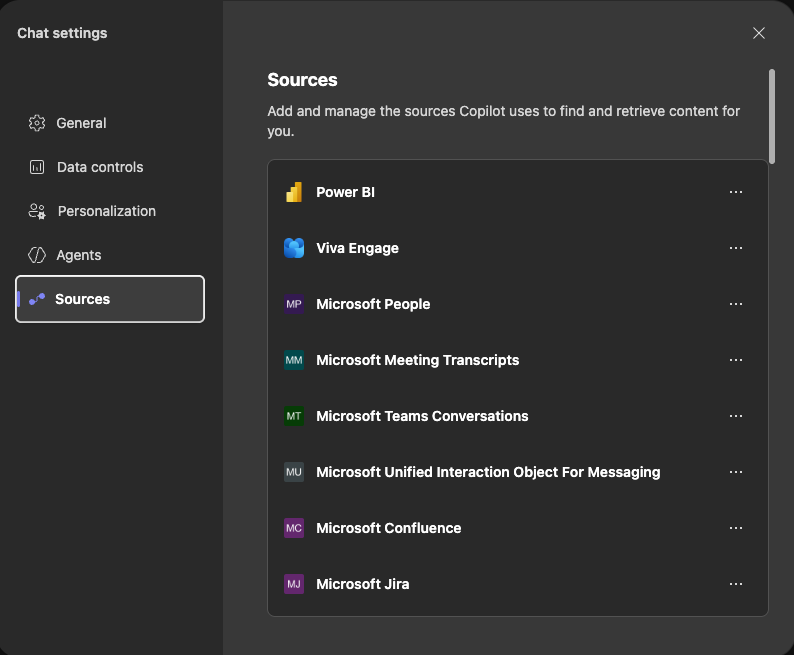This screenshot has height=655, width=794.
Task: Select the Viva Engage source name
Action: tap(358, 248)
